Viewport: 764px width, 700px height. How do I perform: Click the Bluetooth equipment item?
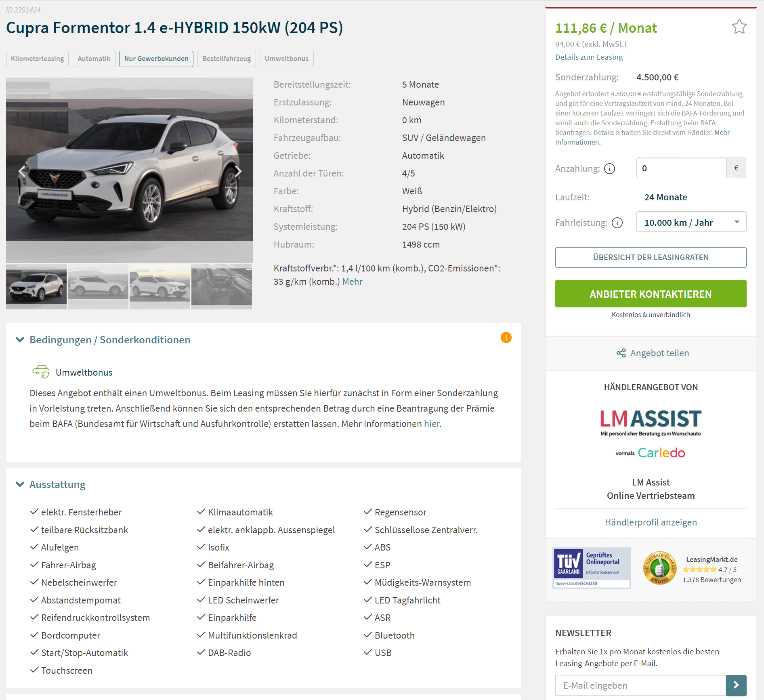(389, 635)
